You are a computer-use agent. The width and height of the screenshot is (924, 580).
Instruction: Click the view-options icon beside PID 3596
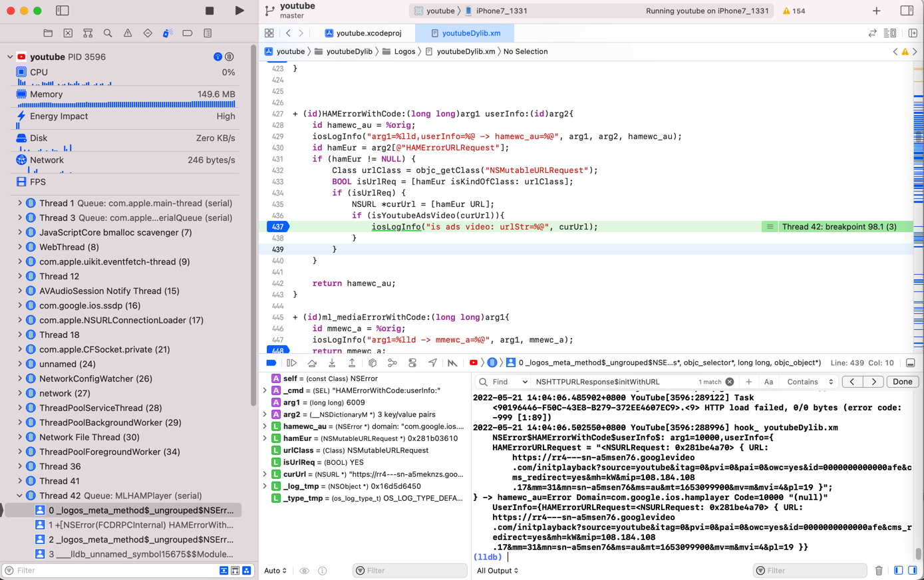pos(230,57)
